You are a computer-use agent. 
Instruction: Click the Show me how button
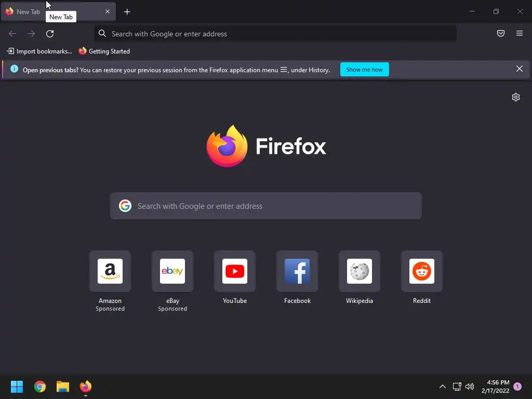(364, 70)
